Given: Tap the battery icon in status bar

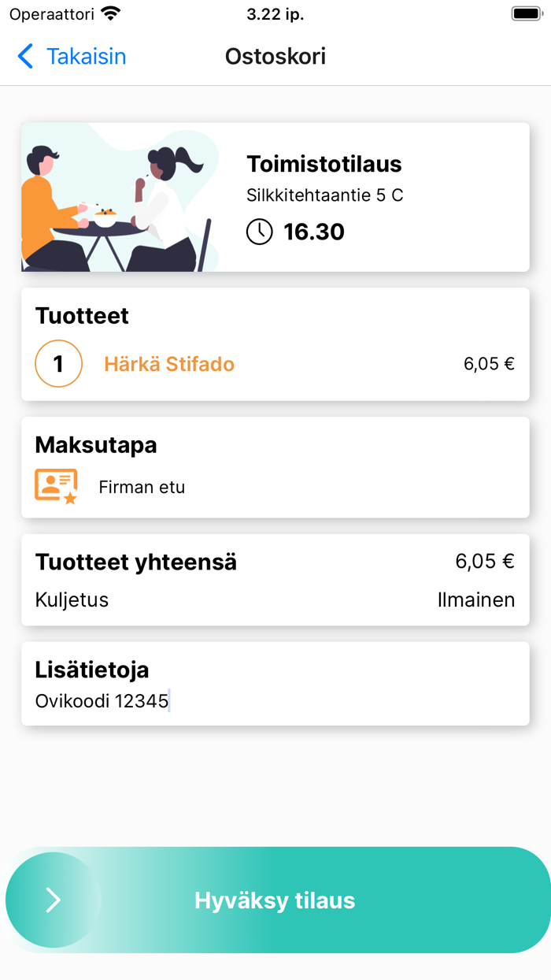Looking at the screenshot, I should click(x=526, y=14).
